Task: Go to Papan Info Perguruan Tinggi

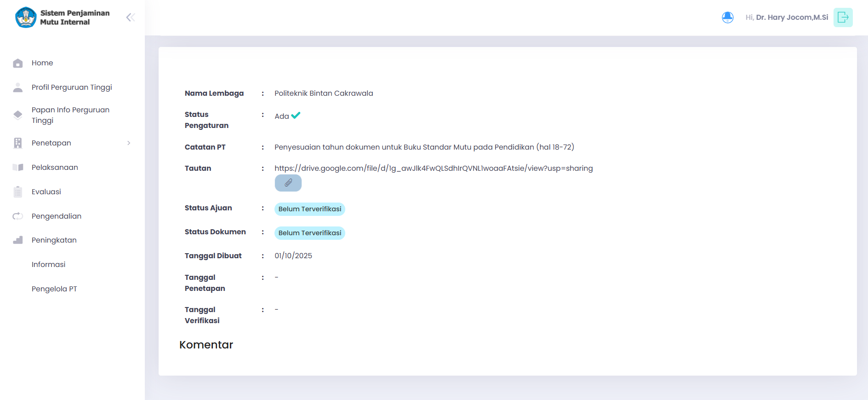Action: pyautogui.click(x=70, y=115)
